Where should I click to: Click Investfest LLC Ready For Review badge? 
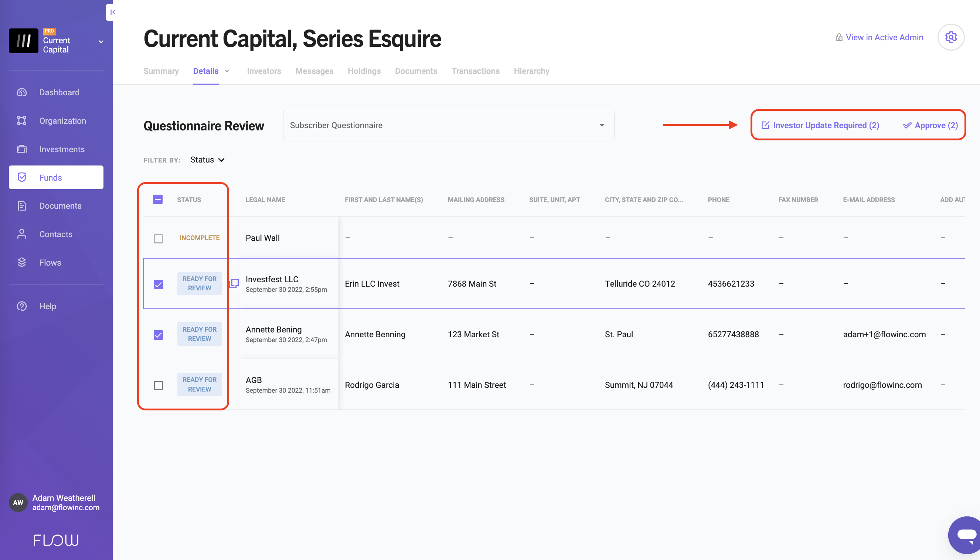tap(199, 283)
